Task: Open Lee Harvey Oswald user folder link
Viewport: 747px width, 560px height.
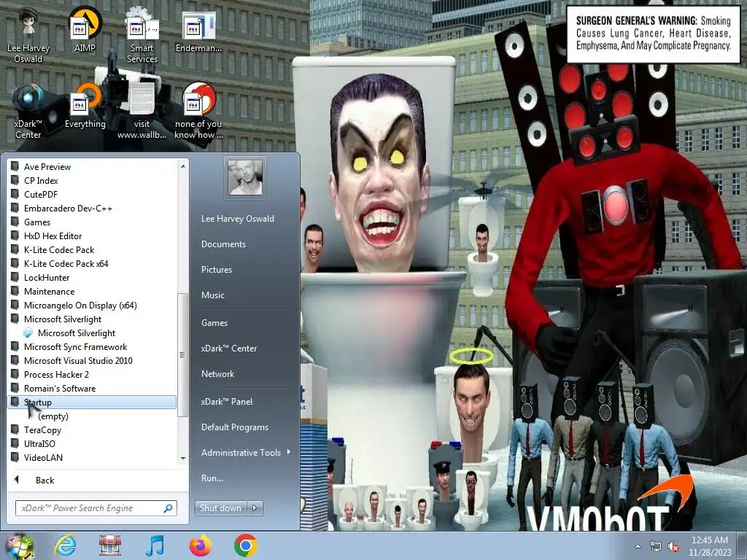Action: coord(238,219)
